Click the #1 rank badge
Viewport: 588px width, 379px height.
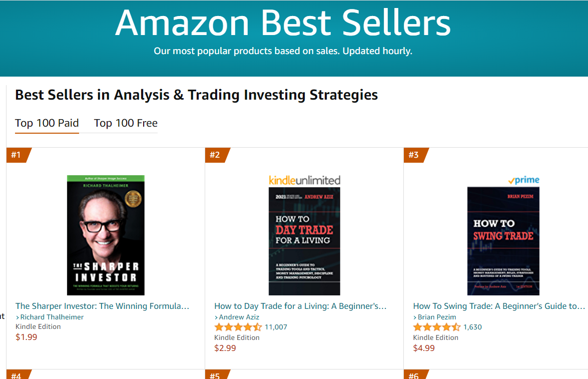pos(18,155)
